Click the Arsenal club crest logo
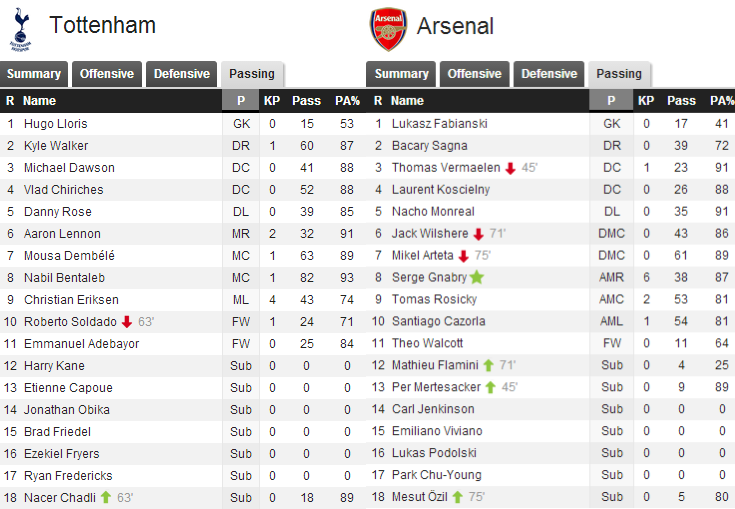Viewport: 735px width, 509px height. (x=388, y=29)
